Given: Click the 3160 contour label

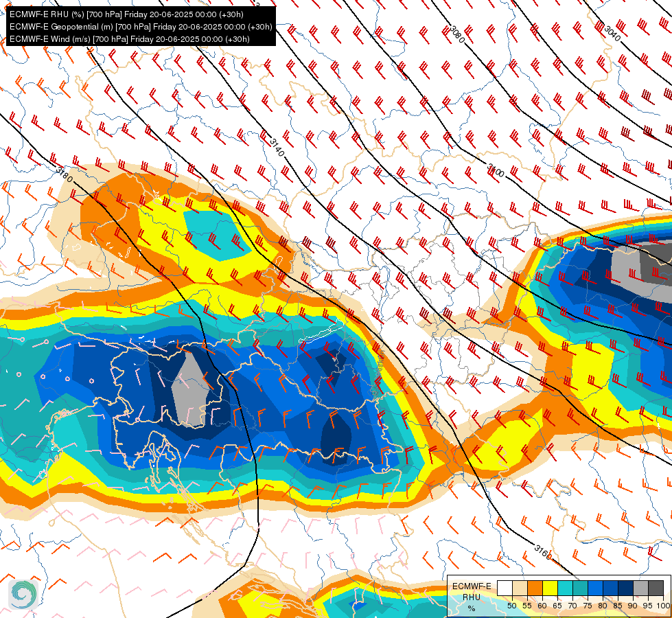Looking at the screenshot, I should pyautogui.click(x=543, y=551).
